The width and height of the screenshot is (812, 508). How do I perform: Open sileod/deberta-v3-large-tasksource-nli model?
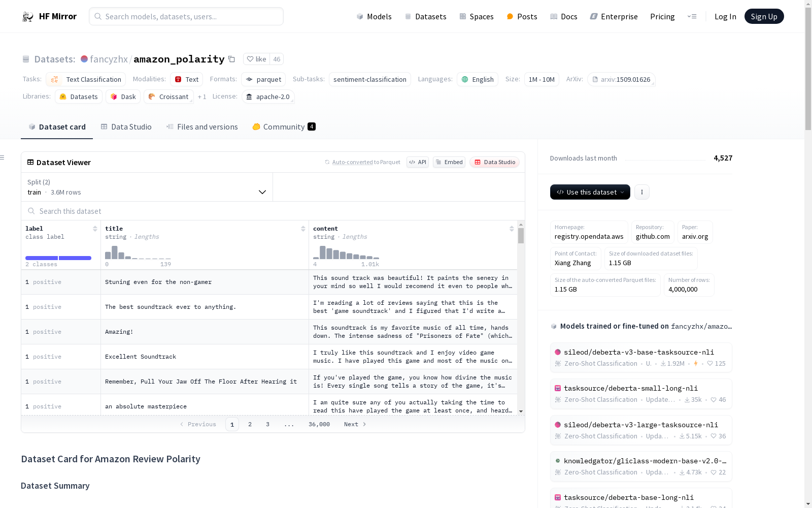[641, 430]
